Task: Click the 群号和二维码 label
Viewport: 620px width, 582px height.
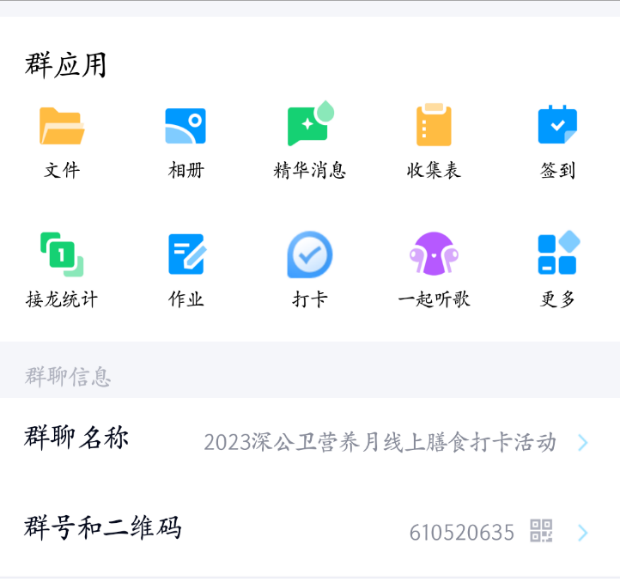Action: (x=103, y=527)
